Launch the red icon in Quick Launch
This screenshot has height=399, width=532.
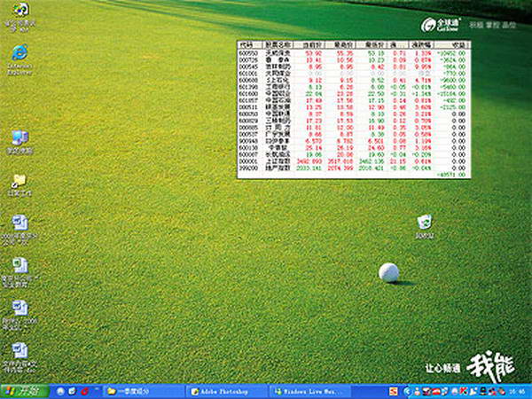[85, 392]
